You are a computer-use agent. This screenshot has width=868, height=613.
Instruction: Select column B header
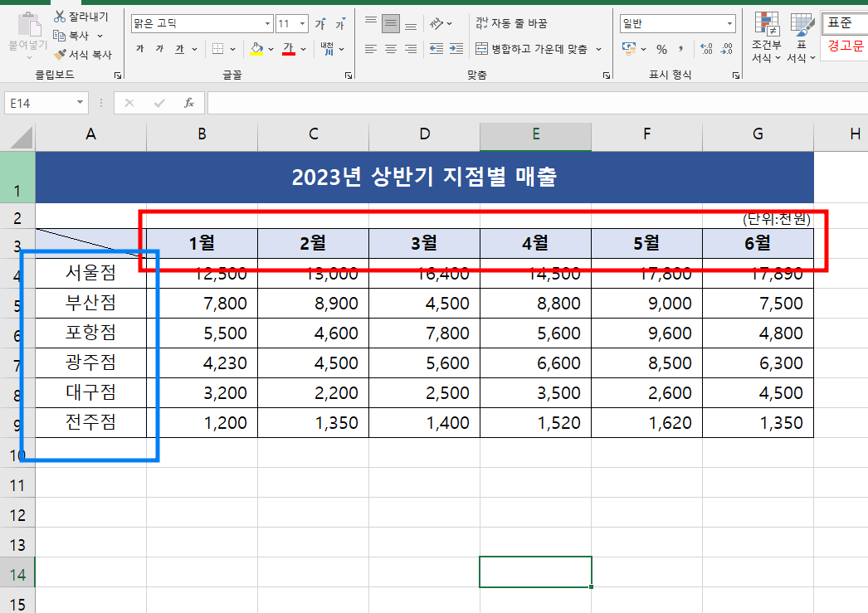pyautogui.click(x=202, y=134)
